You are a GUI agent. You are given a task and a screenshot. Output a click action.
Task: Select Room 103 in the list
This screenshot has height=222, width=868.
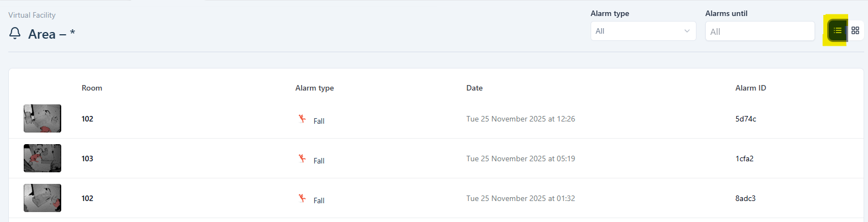click(87, 158)
